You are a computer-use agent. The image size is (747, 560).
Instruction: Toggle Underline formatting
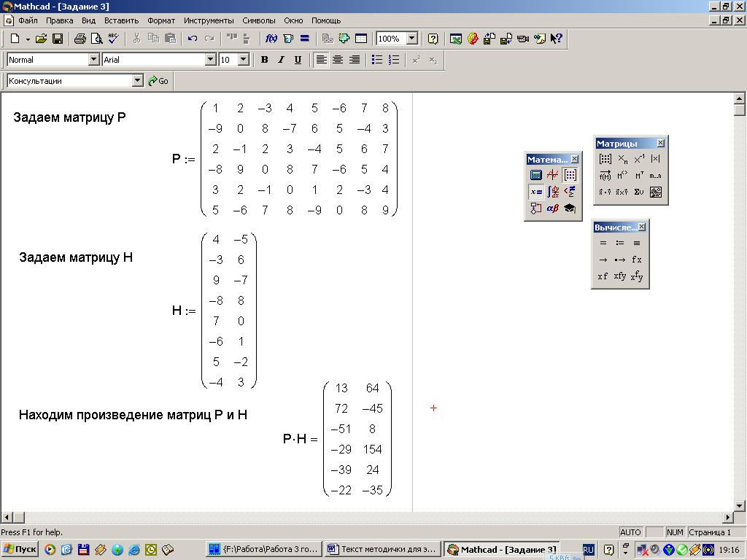pos(298,60)
